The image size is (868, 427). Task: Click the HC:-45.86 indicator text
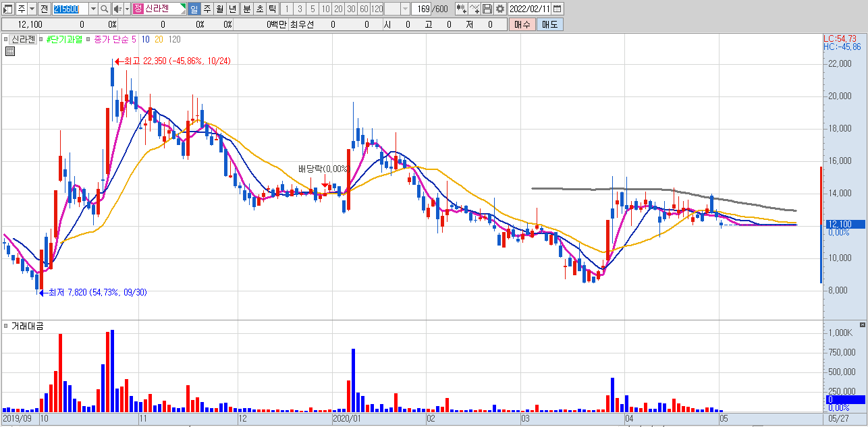(842, 47)
